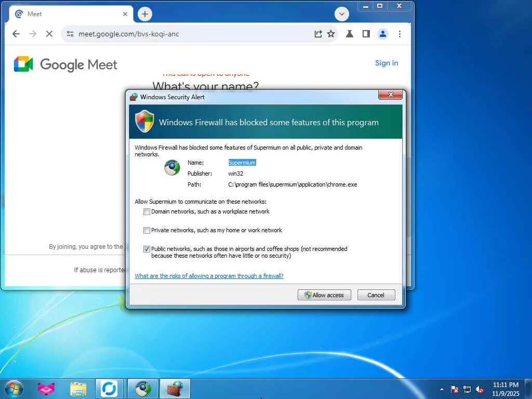Open the taskbar clock and date
This screenshot has height=399, width=532.
point(506,389)
